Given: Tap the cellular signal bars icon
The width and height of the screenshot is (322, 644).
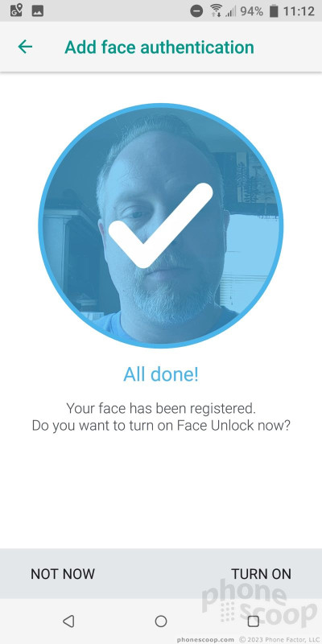Looking at the screenshot, I should pyautogui.click(x=230, y=11).
